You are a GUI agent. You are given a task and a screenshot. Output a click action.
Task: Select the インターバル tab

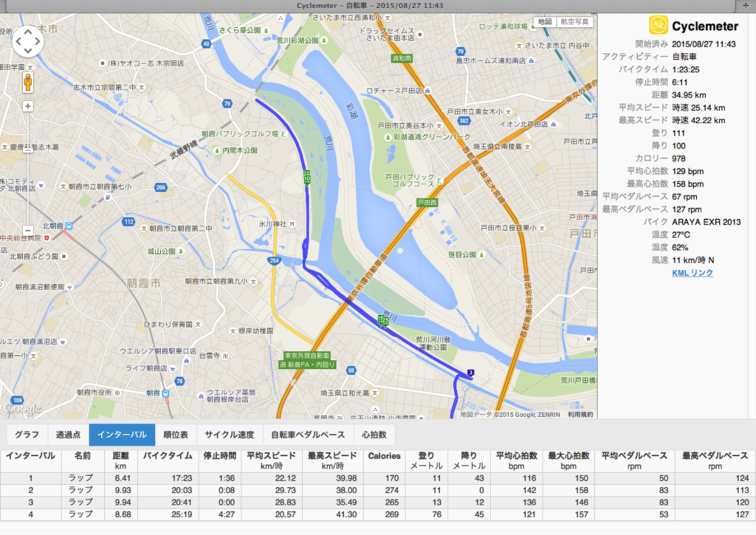pyautogui.click(x=122, y=434)
